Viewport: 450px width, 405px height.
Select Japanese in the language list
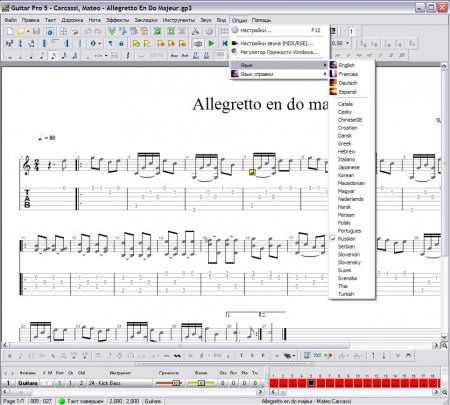352,167
